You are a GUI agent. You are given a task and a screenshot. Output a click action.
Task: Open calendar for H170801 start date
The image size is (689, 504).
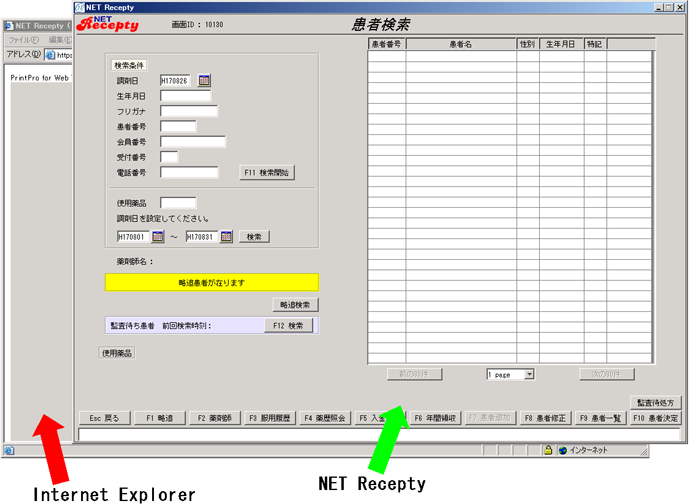(x=158, y=236)
